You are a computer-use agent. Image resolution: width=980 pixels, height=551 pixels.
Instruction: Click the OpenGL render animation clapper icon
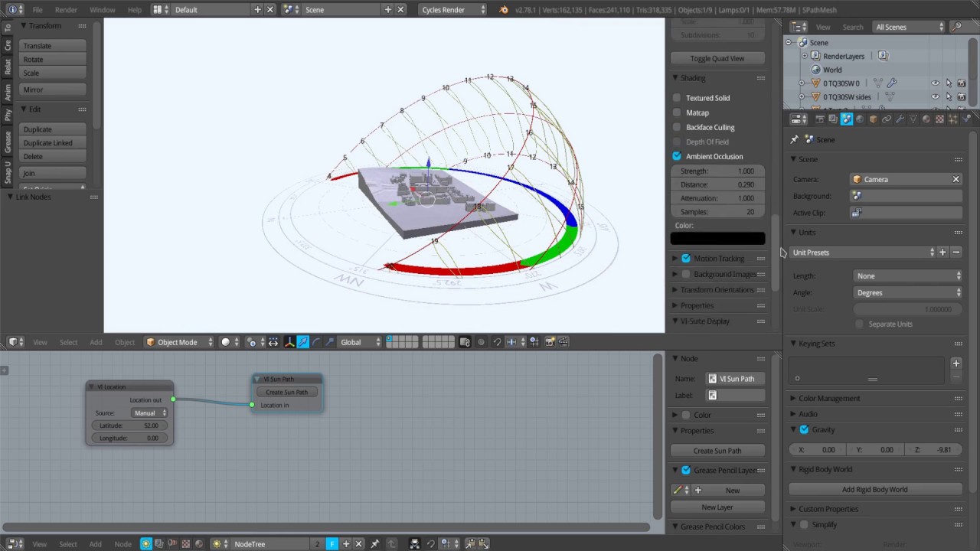(563, 342)
